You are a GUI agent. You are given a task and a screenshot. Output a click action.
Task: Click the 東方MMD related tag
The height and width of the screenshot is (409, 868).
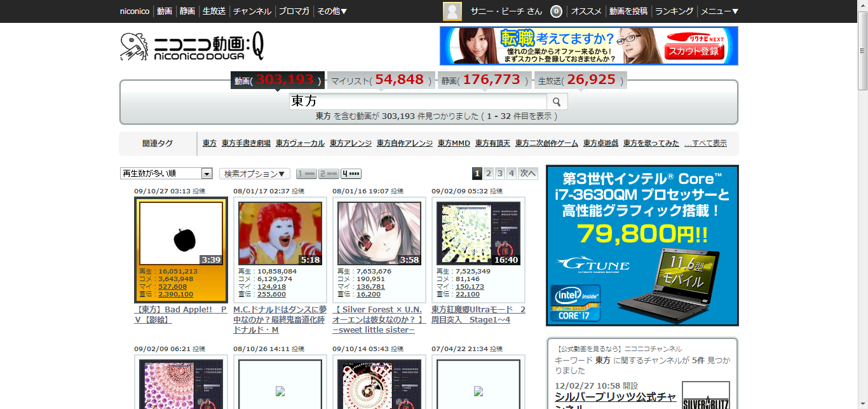tap(454, 144)
